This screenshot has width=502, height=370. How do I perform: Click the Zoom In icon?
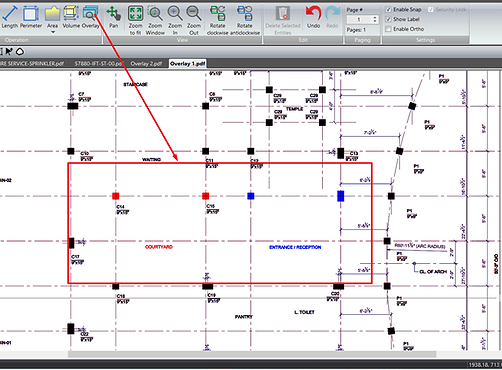[x=175, y=20]
